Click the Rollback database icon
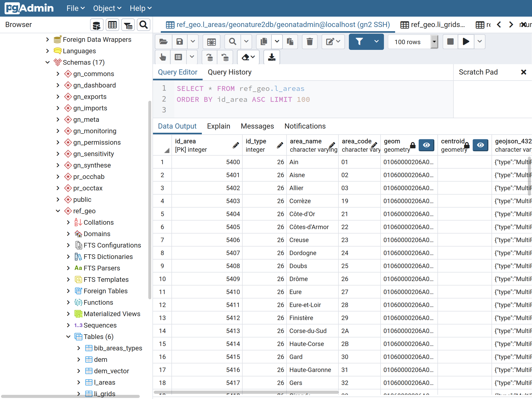Screen dimensions: 532x399 click(225, 57)
